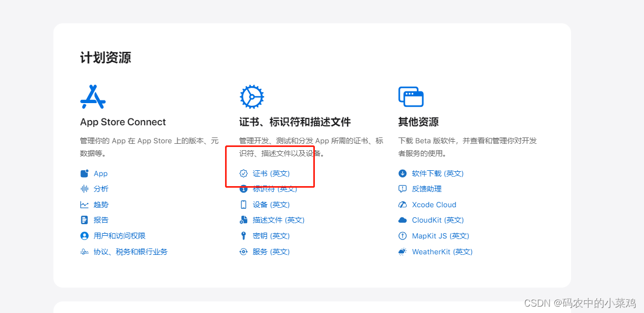The width and height of the screenshot is (644, 313).
Task: Open the CloudKit (英文) link
Action: click(x=437, y=220)
